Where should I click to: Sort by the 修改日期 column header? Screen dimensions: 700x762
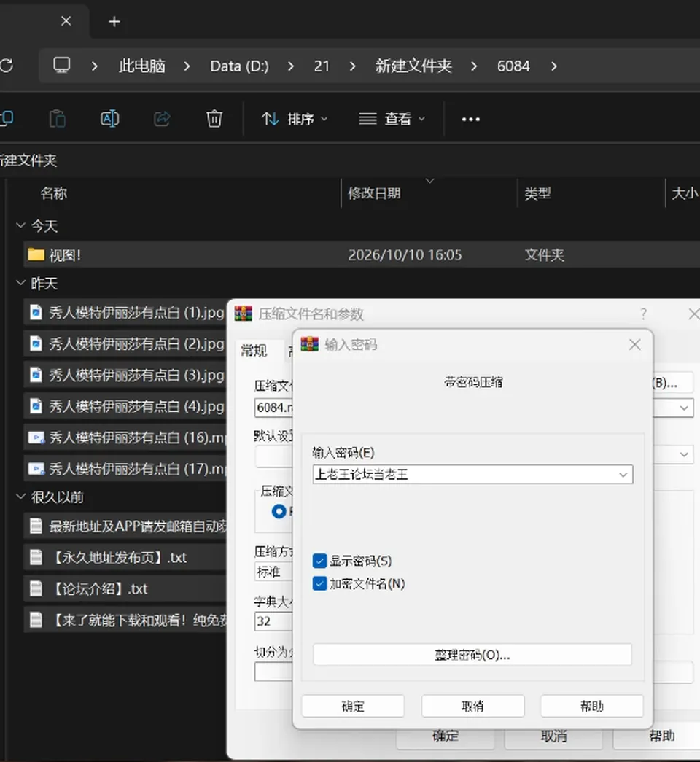coord(374,193)
